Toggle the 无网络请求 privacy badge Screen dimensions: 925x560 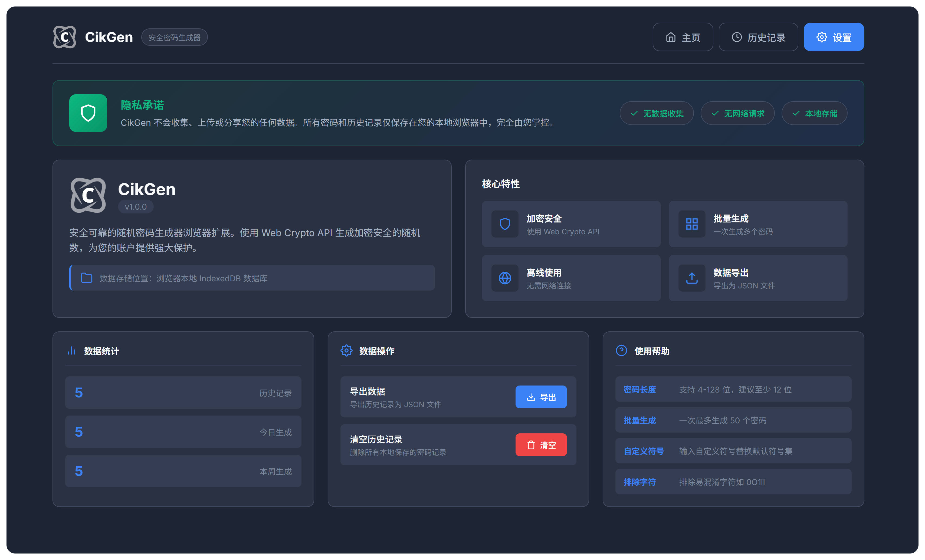(x=737, y=113)
